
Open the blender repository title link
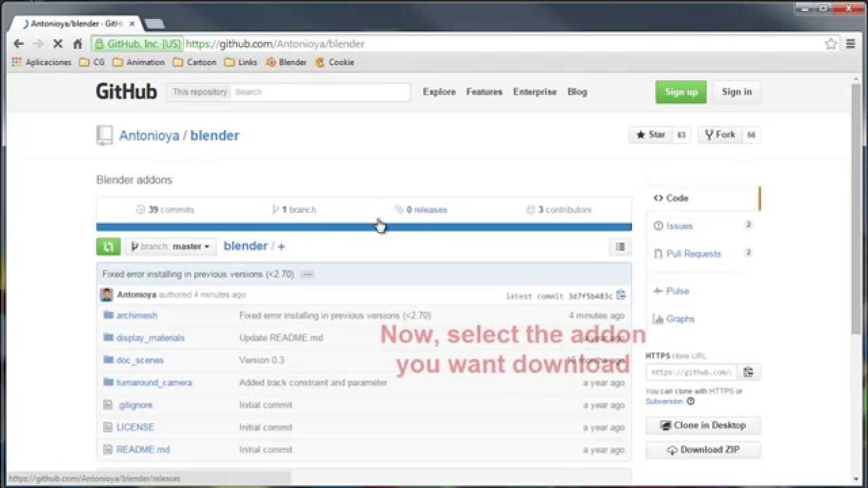pos(215,136)
